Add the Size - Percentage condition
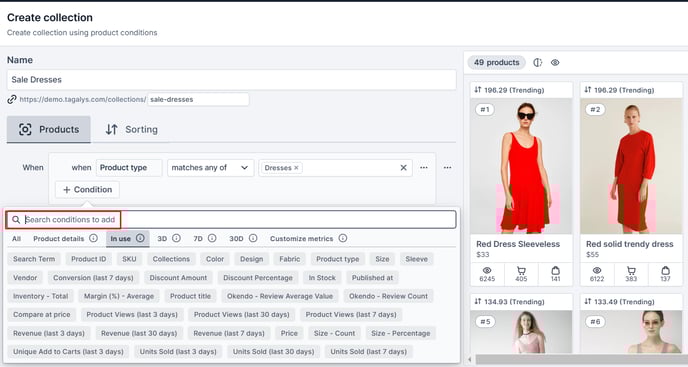 point(401,333)
